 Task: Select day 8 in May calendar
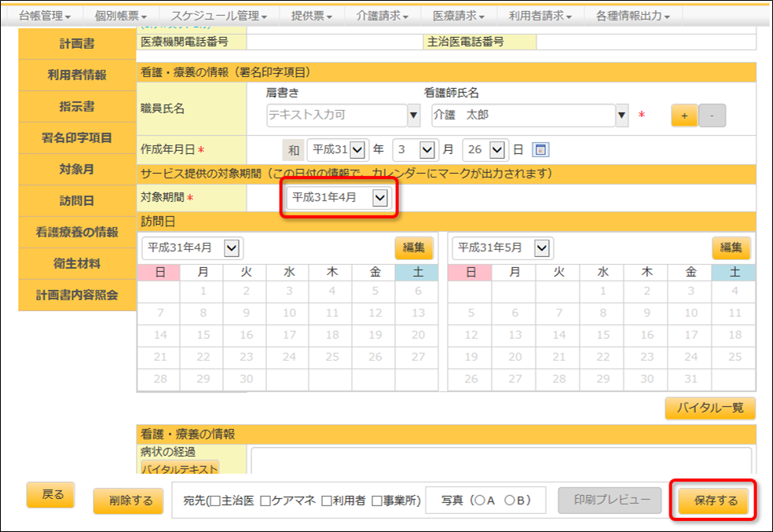pos(603,313)
